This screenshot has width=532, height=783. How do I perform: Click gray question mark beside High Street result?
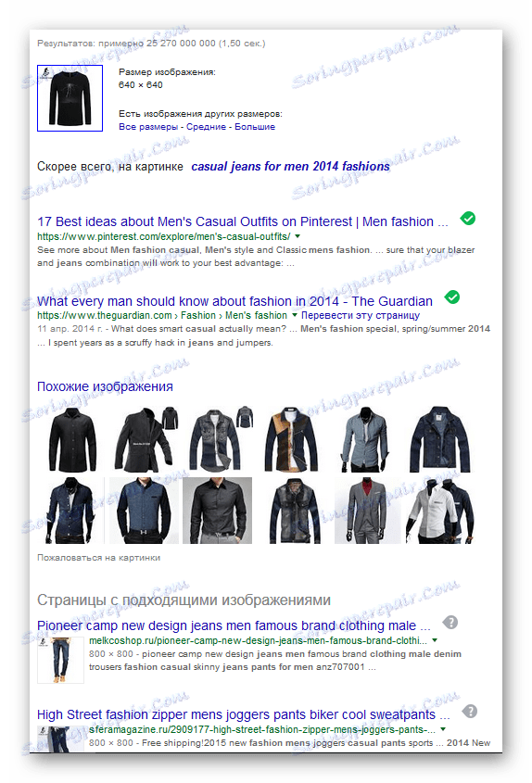470,712
